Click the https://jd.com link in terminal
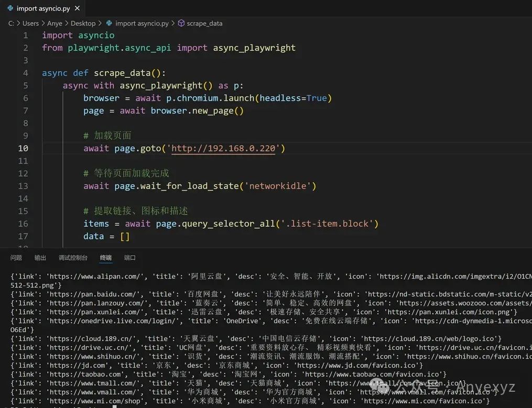Image resolution: width=532 pixels, height=408 pixels. [78, 365]
